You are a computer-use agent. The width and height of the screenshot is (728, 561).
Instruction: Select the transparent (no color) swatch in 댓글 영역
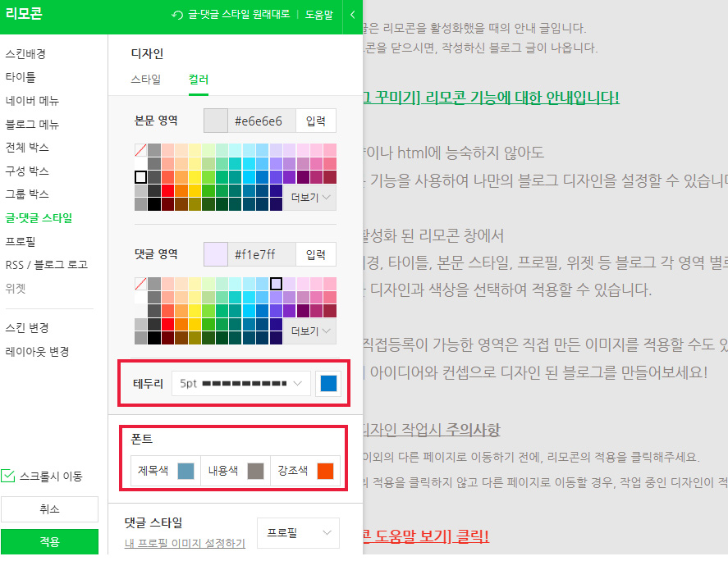[140, 284]
